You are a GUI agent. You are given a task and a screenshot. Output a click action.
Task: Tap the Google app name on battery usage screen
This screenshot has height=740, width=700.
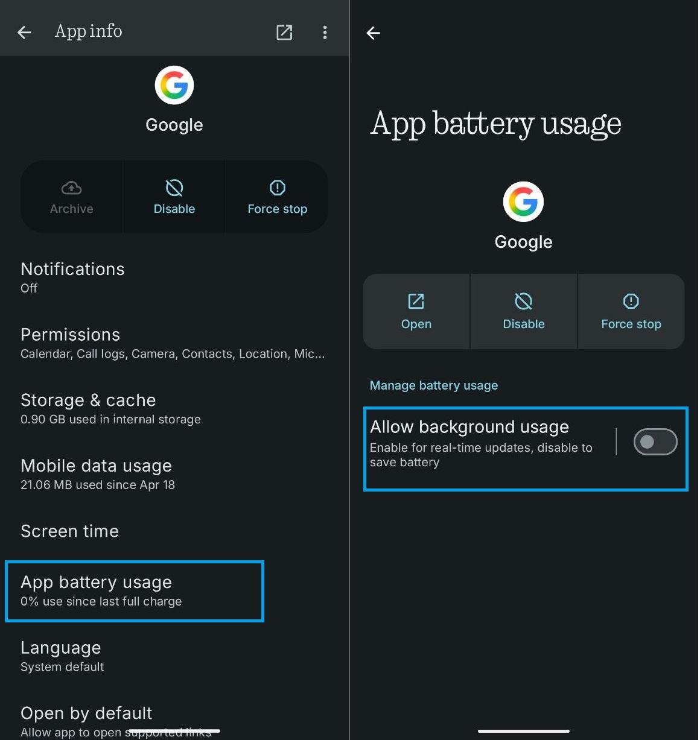[524, 242]
